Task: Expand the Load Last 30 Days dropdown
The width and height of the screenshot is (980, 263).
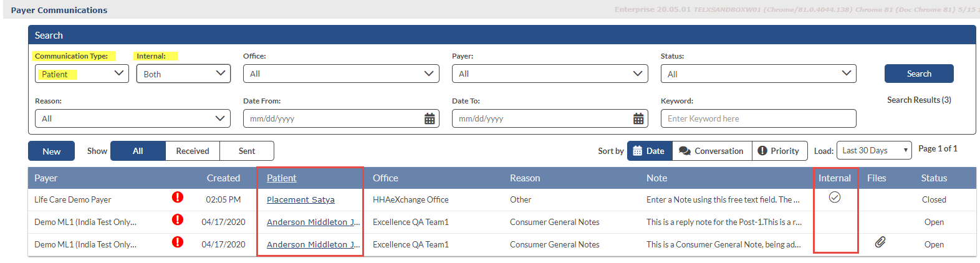Action: (x=874, y=150)
